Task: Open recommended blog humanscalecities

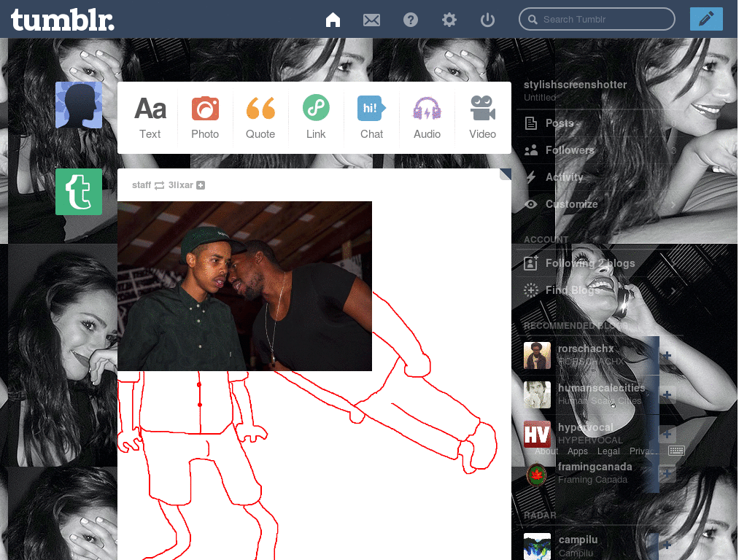Action: (601, 388)
